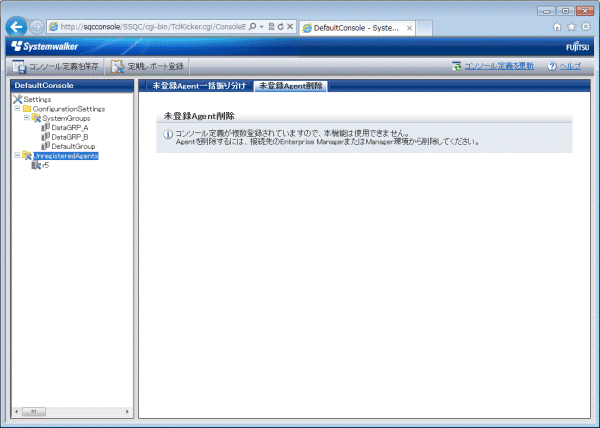Collapse the ConfigurationSettings tree node

[x=17, y=108]
